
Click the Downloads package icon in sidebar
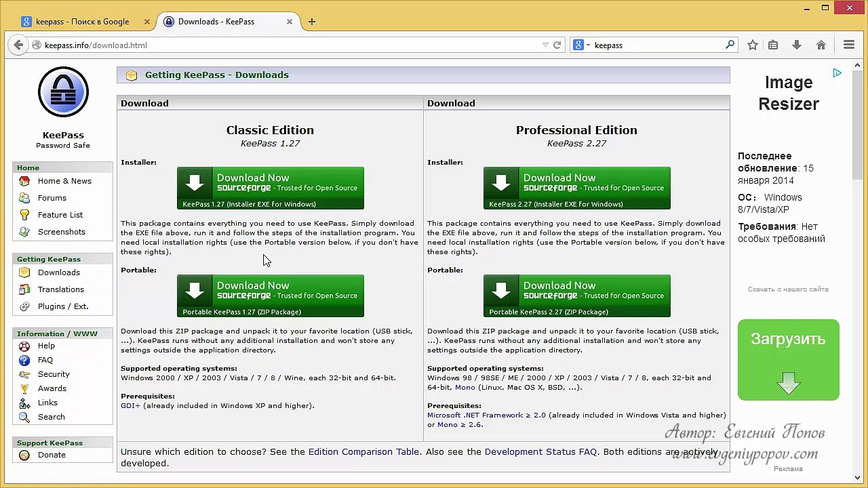(x=24, y=272)
